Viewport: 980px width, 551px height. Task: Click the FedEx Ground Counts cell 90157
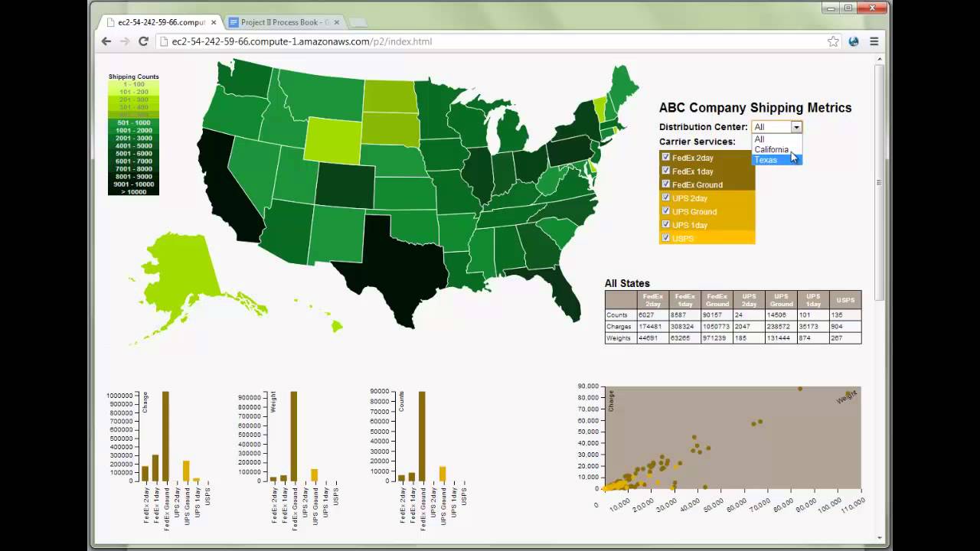pos(717,315)
